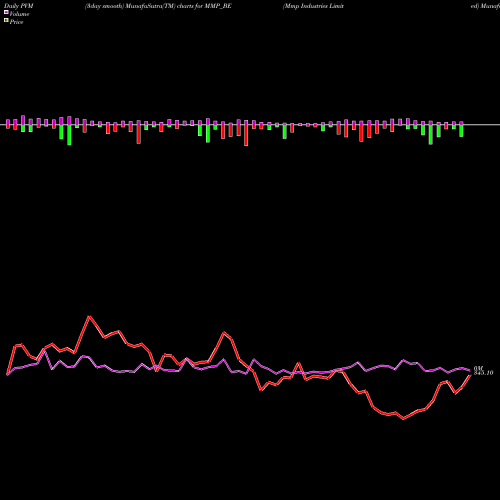Click the Price legend color swatch

pyautogui.click(x=6, y=21)
